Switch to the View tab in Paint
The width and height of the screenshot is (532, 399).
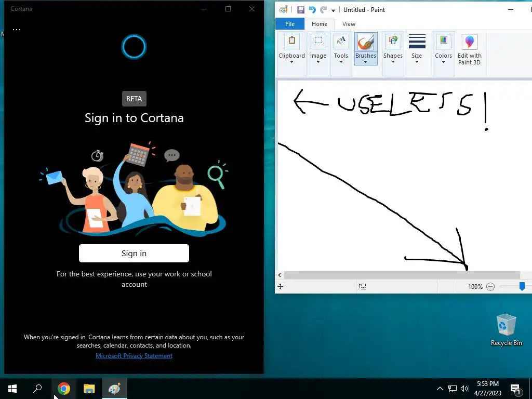[x=349, y=24]
